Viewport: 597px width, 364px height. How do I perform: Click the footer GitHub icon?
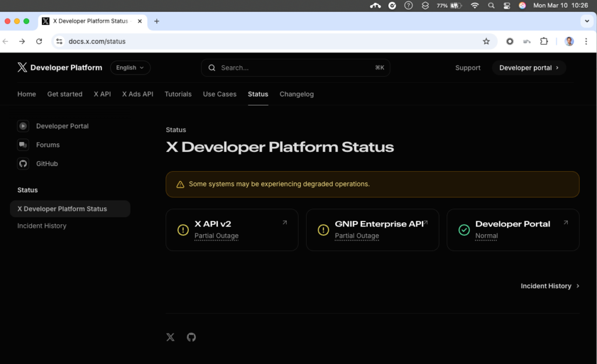191,337
